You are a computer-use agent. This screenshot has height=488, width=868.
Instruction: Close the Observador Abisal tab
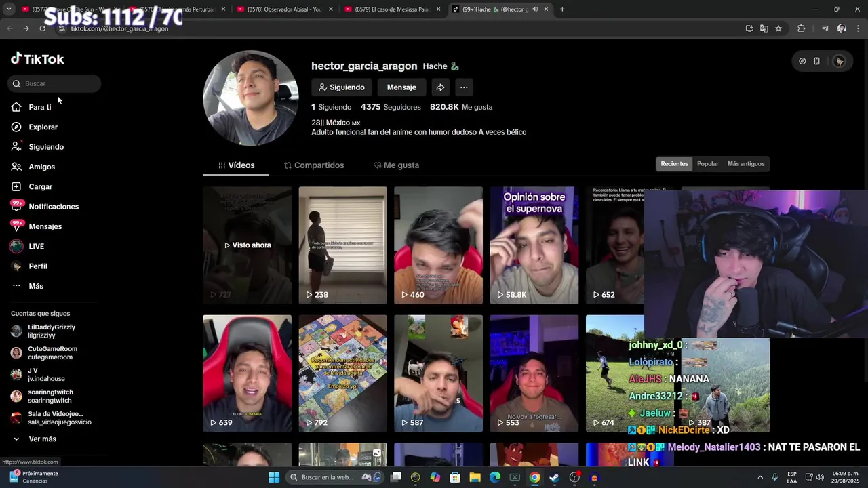pos(331,9)
